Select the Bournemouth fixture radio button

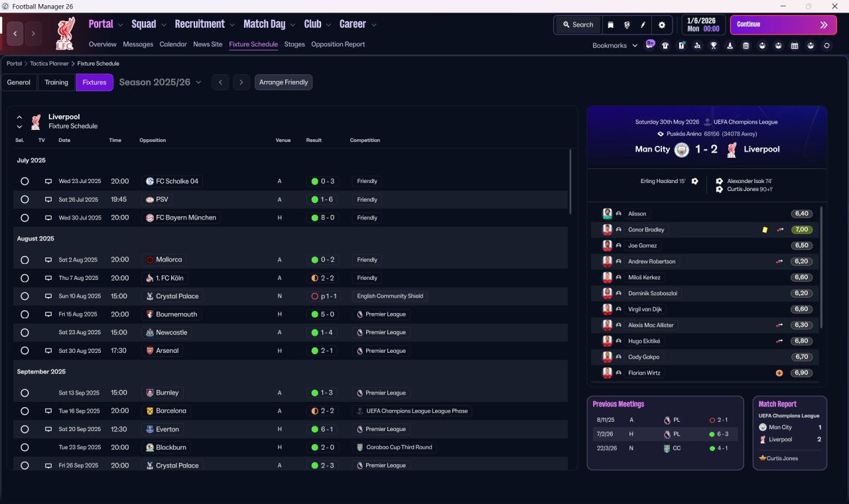pyautogui.click(x=25, y=314)
